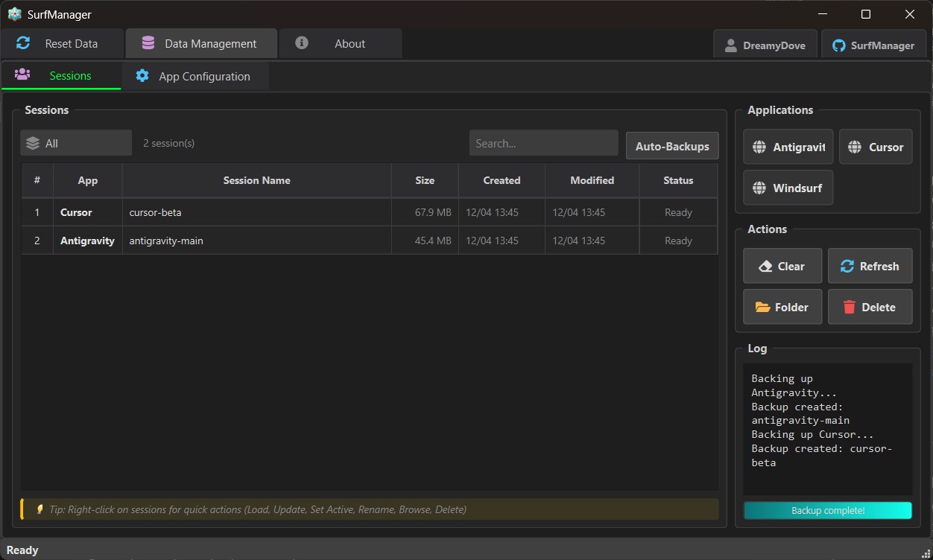This screenshot has height=560, width=933.
Task: Maximize the SurfManager window
Action: coord(866,14)
